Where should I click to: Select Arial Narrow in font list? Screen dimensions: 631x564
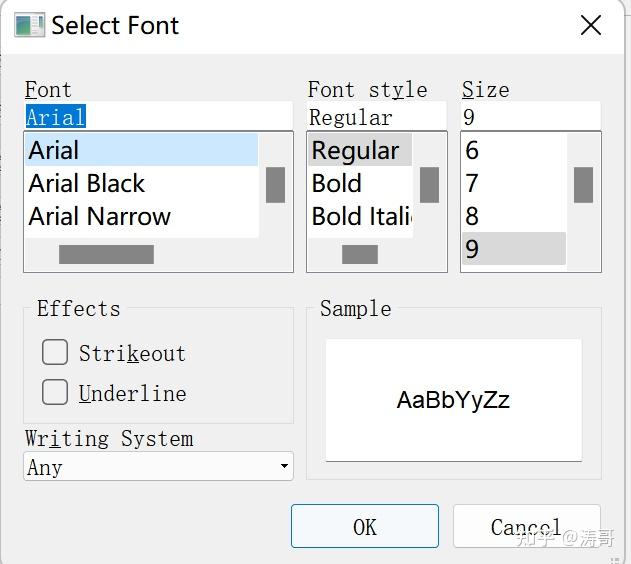point(100,217)
